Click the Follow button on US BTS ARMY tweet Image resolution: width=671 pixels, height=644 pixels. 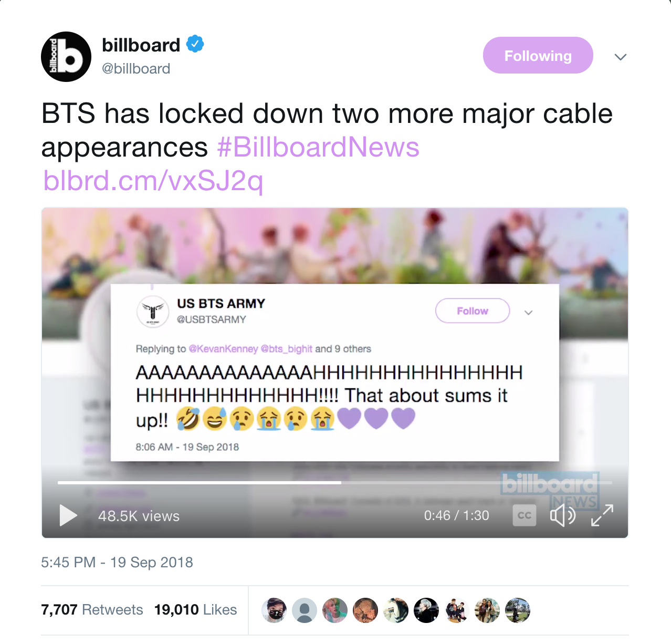tap(473, 311)
